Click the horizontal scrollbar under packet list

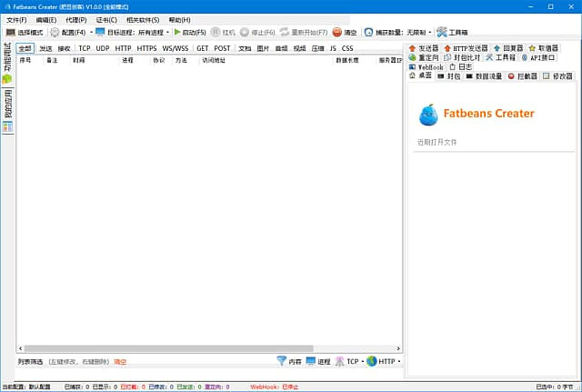click(182, 347)
